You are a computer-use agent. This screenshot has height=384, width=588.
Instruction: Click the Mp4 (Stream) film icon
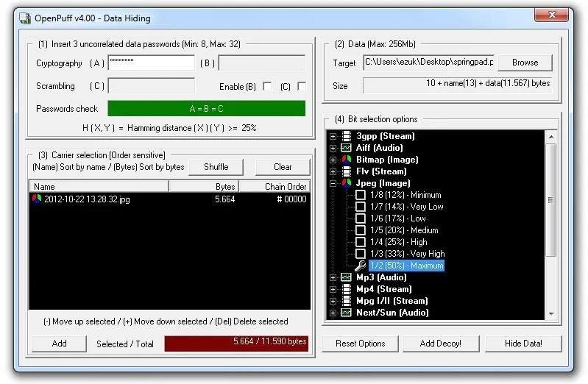coord(347,289)
